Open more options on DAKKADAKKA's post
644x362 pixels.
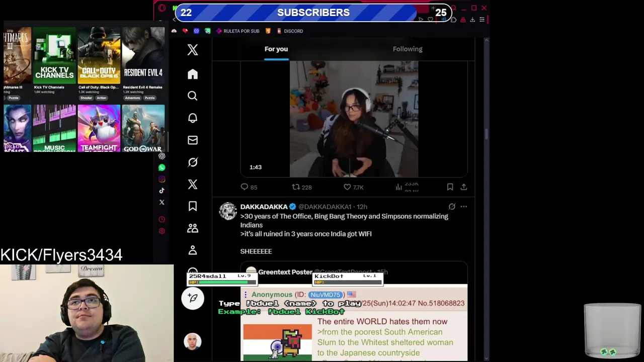tap(463, 207)
